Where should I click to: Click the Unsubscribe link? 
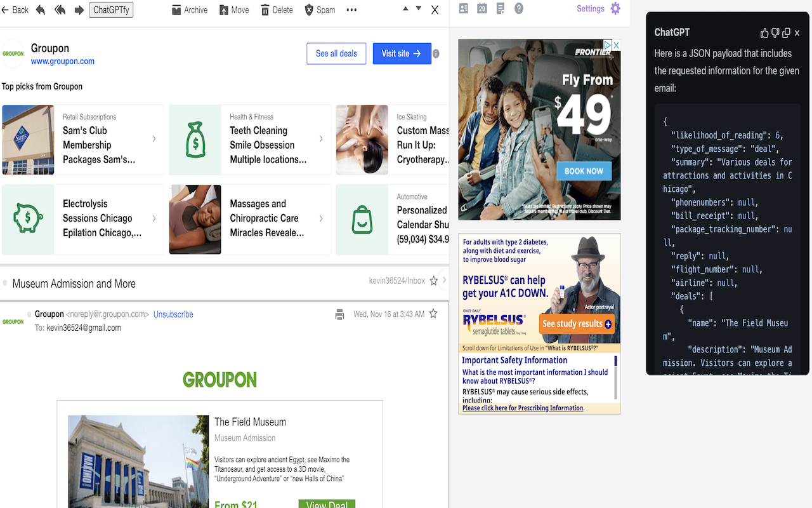coord(173,314)
